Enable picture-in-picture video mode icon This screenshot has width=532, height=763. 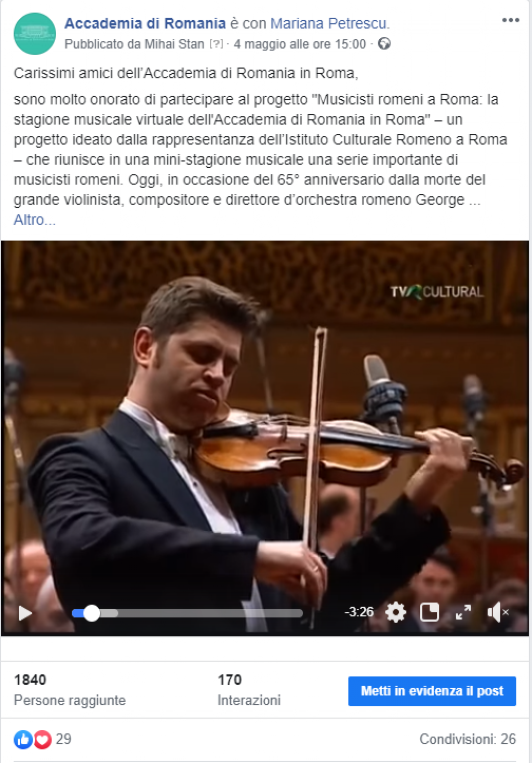click(429, 612)
